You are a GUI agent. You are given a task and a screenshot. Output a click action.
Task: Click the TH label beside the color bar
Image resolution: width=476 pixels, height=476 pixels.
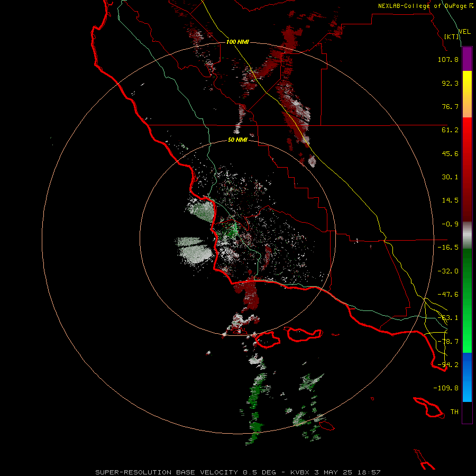pyautogui.click(x=454, y=412)
